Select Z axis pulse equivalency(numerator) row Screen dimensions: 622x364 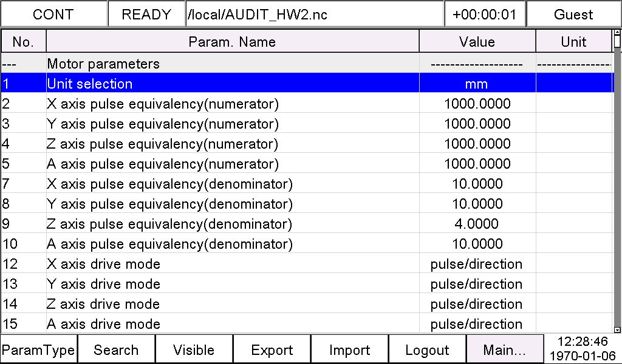click(307, 143)
